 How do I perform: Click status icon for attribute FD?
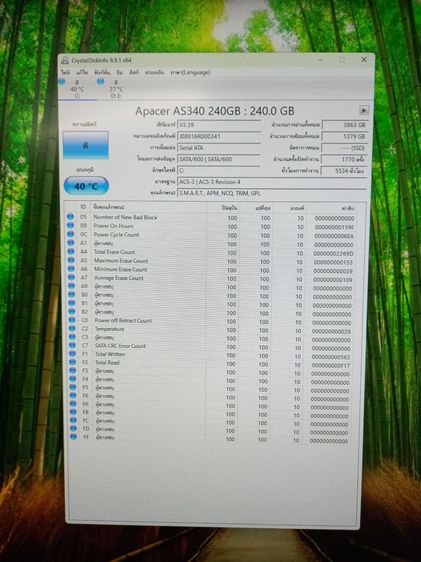tap(73, 428)
